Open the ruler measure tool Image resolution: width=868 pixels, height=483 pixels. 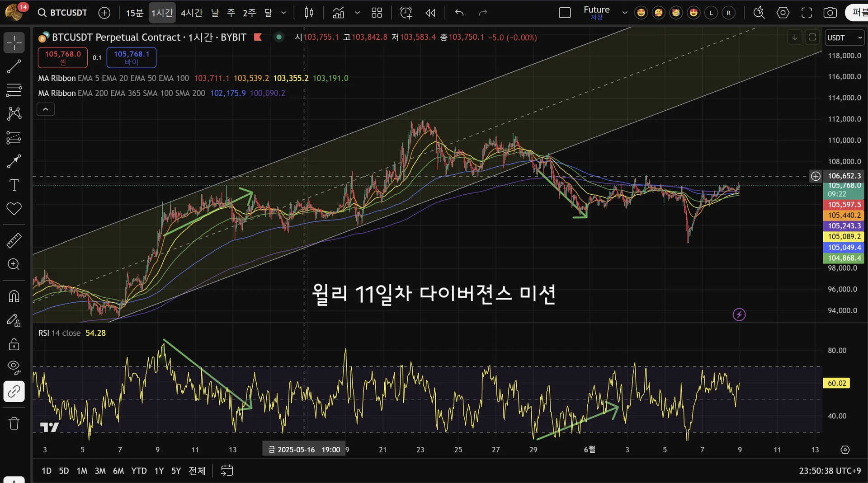(14, 240)
